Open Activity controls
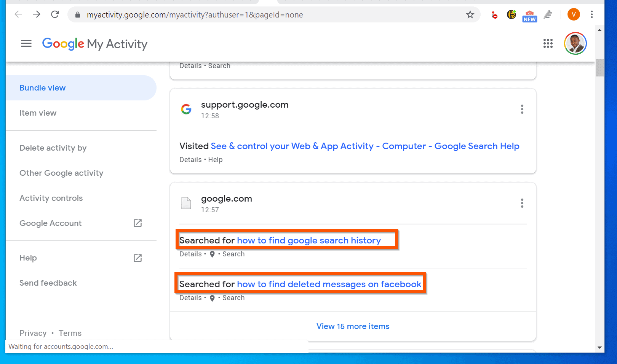 51,198
